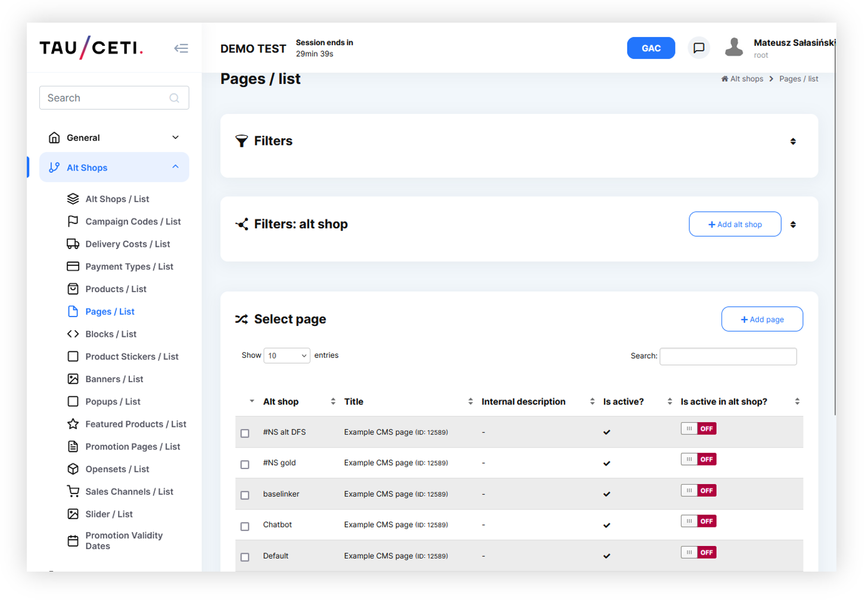Click the truck icon for Delivery Costs
This screenshot has height=602, width=868.
click(x=73, y=244)
